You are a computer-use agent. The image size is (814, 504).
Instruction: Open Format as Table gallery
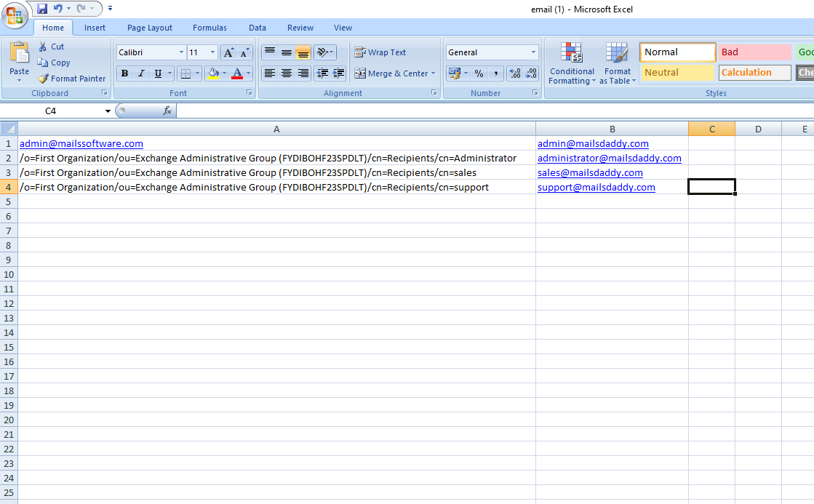618,63
